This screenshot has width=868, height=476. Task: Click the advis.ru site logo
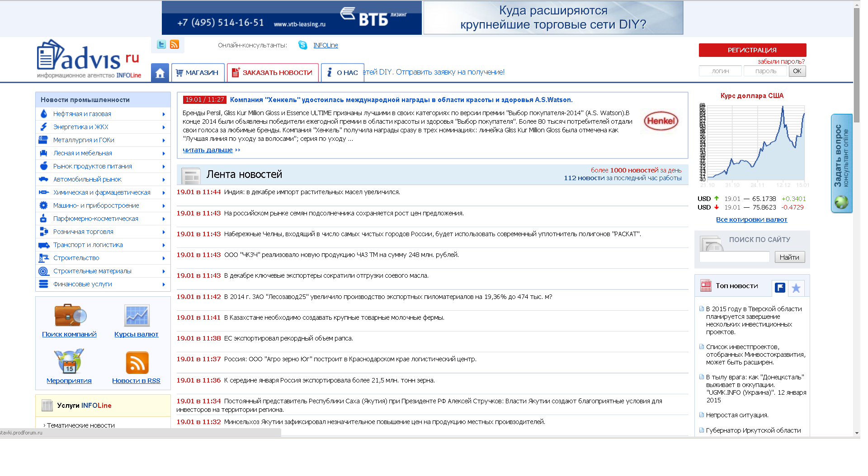coord(89,59)
